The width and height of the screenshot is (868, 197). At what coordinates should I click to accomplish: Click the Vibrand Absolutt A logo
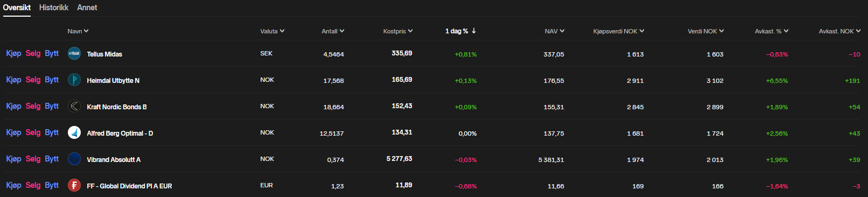click(74, 159)
